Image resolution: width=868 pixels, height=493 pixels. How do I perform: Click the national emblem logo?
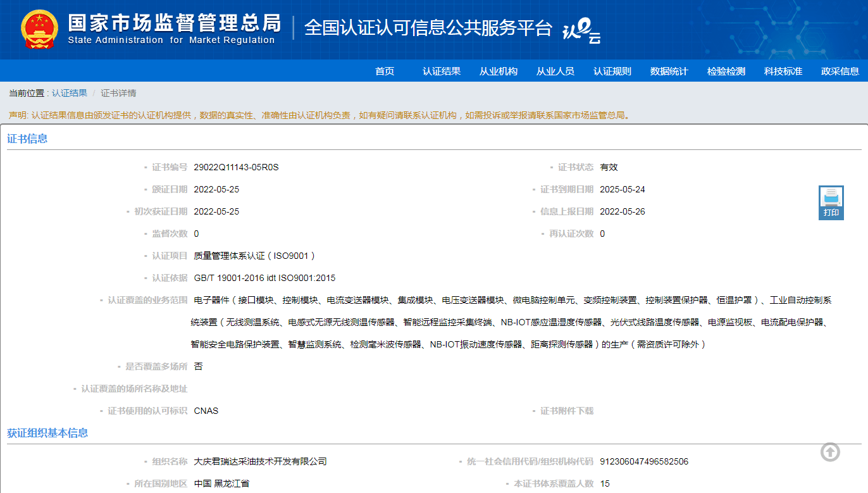click(39, 29)
